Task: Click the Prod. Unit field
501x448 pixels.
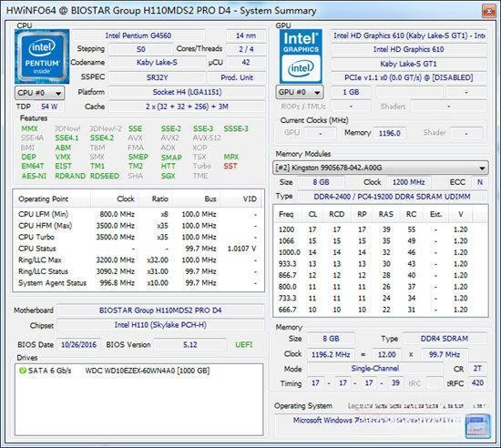Action: (x=237, y=77)
